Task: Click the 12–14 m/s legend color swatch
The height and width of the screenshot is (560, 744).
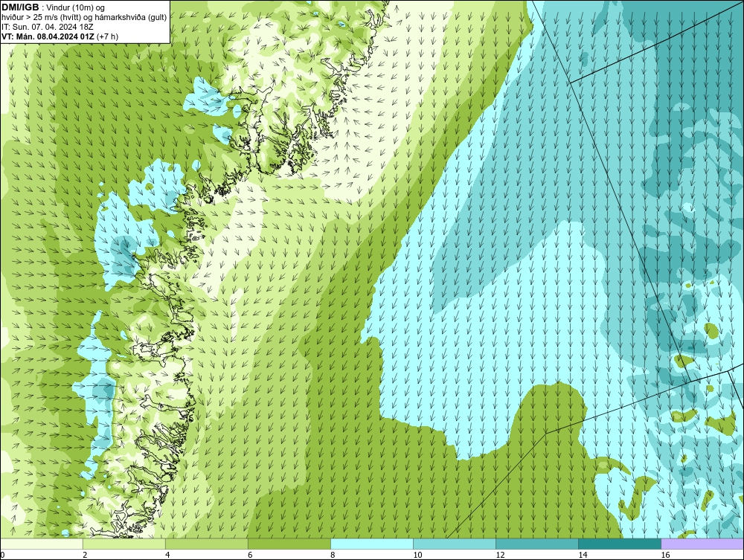Action: [536, 544]
